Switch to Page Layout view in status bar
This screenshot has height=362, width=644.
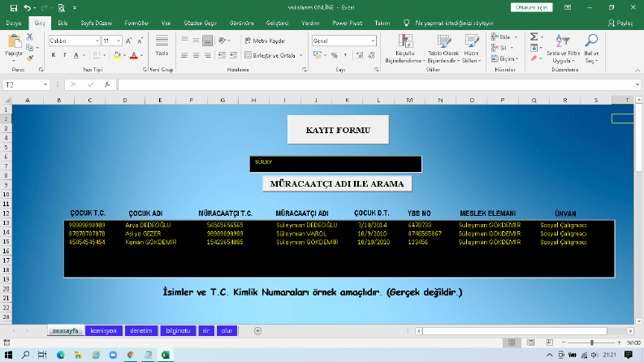[530, 343]
